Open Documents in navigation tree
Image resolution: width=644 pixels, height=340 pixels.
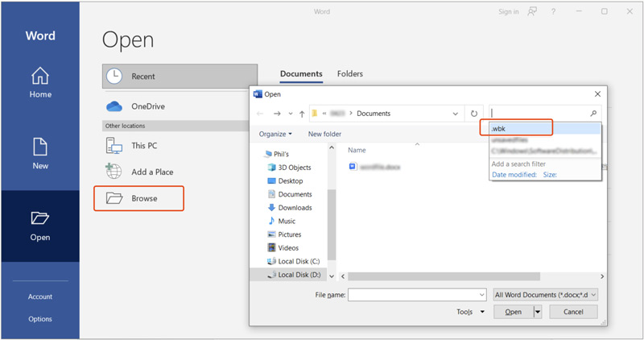click(290, 194)
